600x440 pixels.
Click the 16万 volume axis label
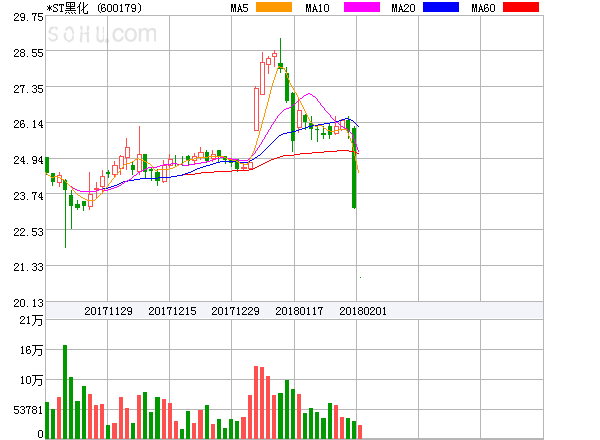pyautogui.click(x=31, y=350)
